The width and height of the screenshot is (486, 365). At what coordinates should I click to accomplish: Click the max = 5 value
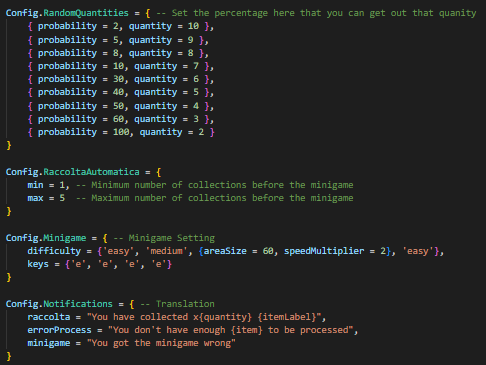tap(62, 198)
